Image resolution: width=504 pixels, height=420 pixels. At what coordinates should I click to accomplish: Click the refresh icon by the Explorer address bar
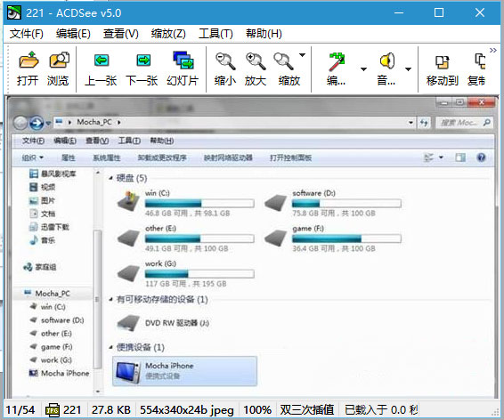point(424,122)
